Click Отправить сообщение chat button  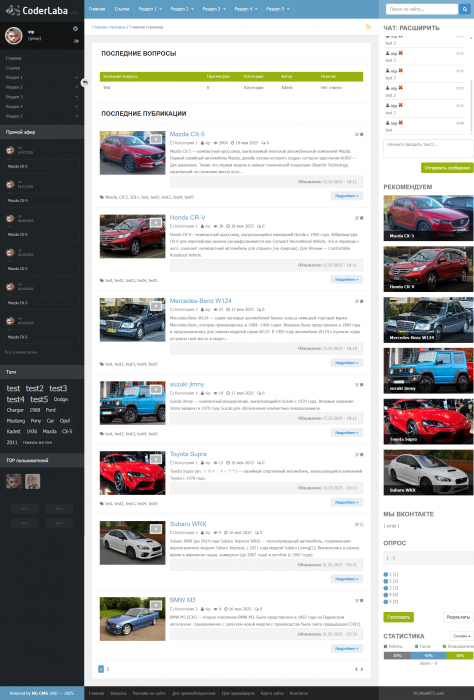coord(447,168)
